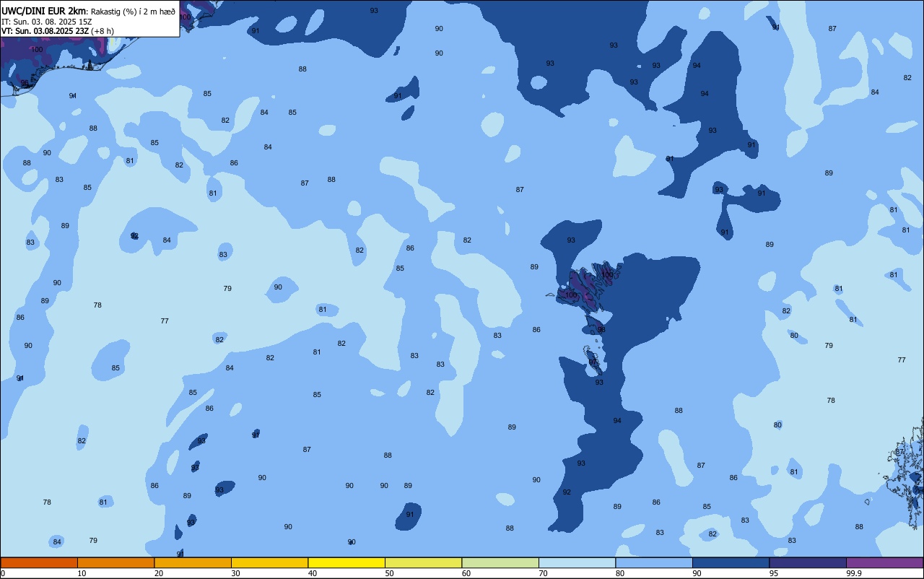Click the 70–80 pale blue legend segment

click(577, 562)
